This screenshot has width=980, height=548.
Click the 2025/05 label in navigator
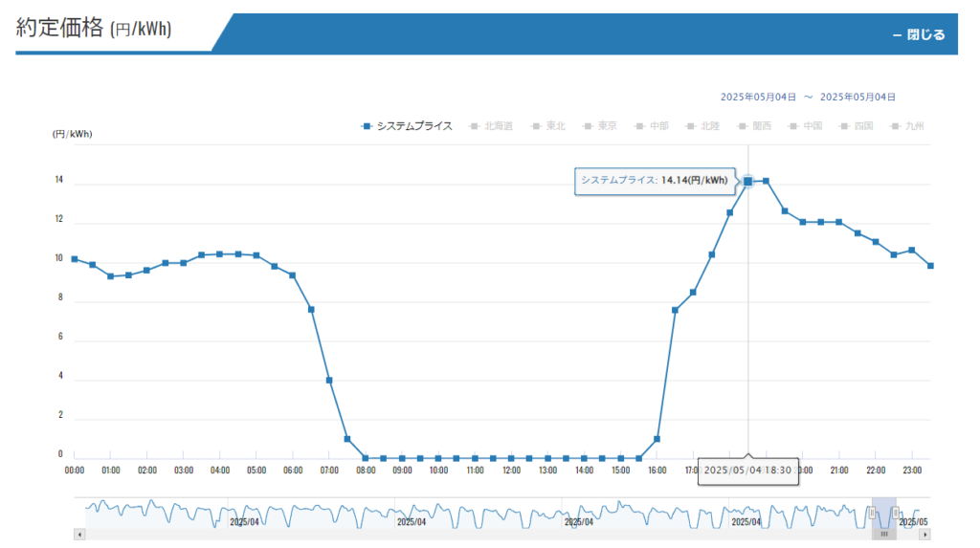914,522
